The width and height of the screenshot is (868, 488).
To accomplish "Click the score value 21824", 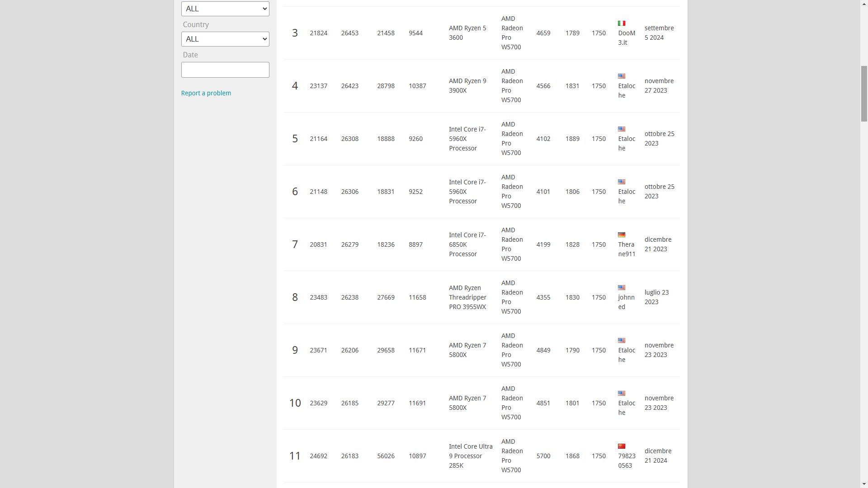I will [318, 33].
